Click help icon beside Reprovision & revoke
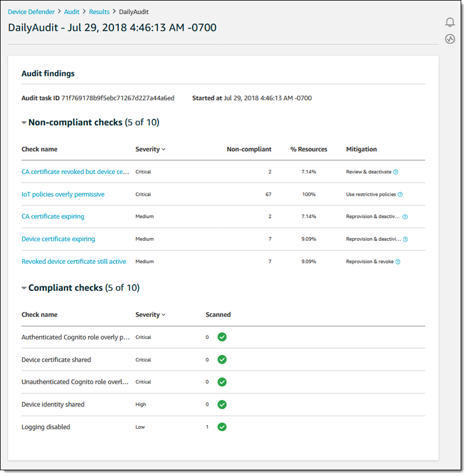Screen dimensions: 467x476 [x=398, y=262]
